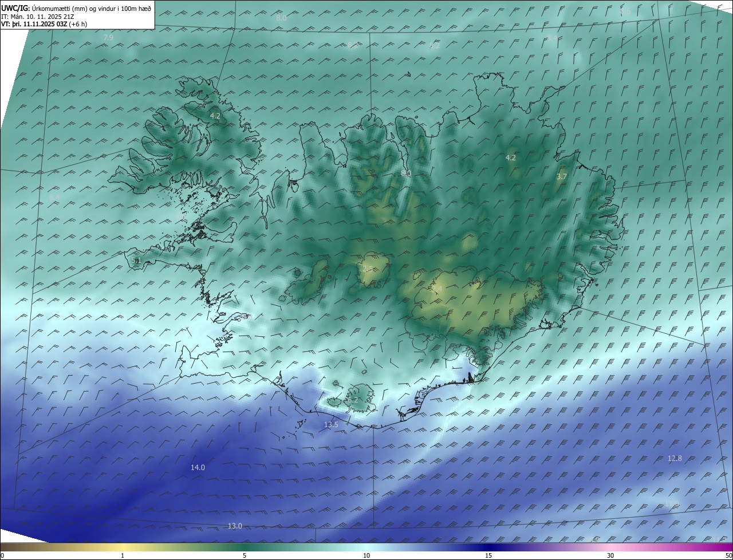Image resolution: width=733 pixels, height=560 pixels.
Task: Click the 4.2 label in northeast Iceland
Action: (510, 157)
